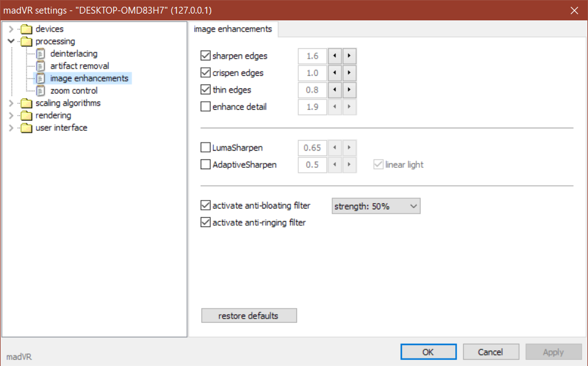Click the zoom control page icon

coord(41,91)
